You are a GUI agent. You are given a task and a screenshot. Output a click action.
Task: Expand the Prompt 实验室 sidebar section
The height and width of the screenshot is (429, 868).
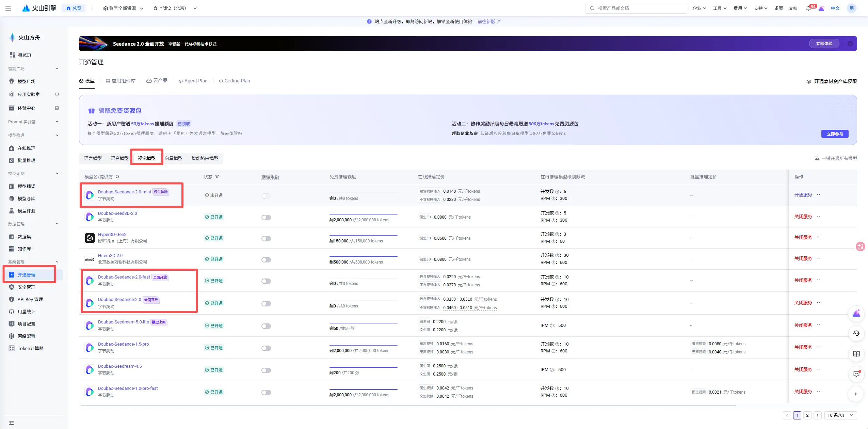(x=57, y=122)
